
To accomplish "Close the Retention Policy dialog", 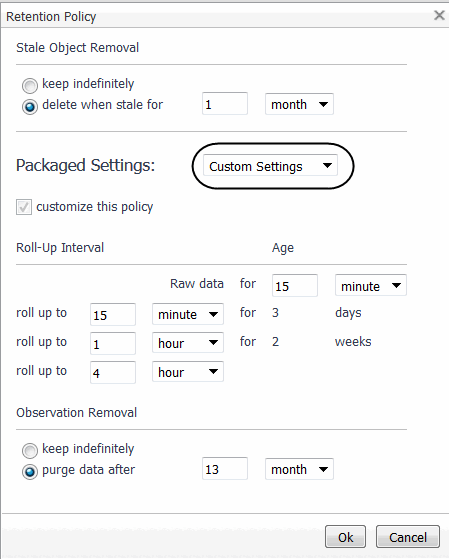I will point(439,15).
